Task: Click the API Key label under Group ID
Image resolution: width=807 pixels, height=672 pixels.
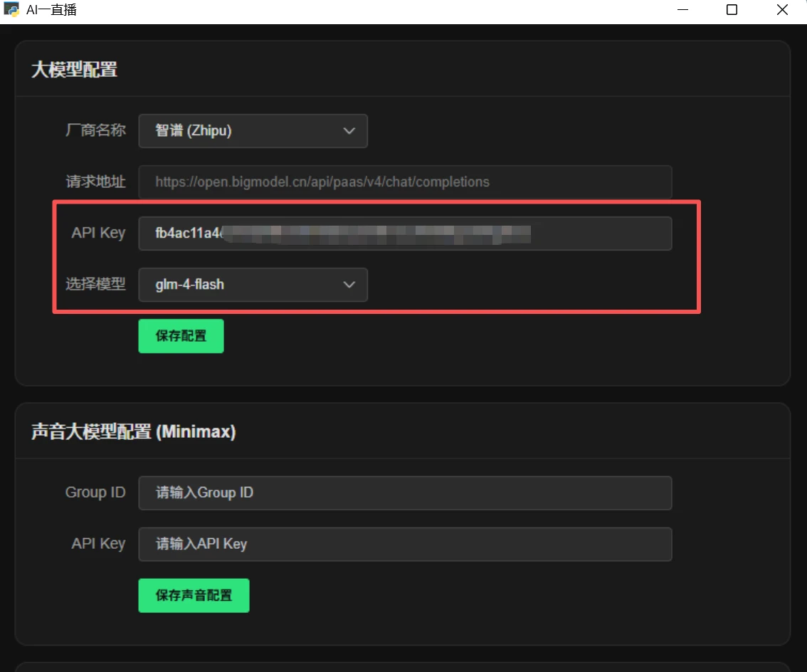Action: point(98,544)
